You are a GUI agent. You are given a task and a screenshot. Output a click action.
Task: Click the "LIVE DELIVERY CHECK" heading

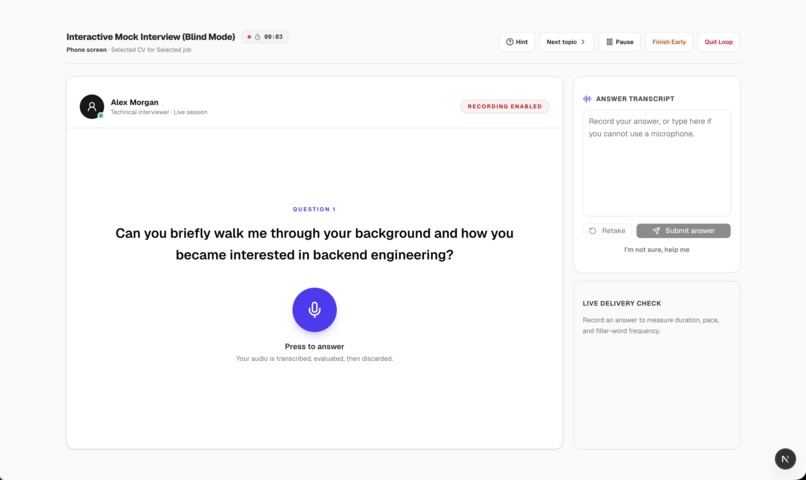pos(621,304)
